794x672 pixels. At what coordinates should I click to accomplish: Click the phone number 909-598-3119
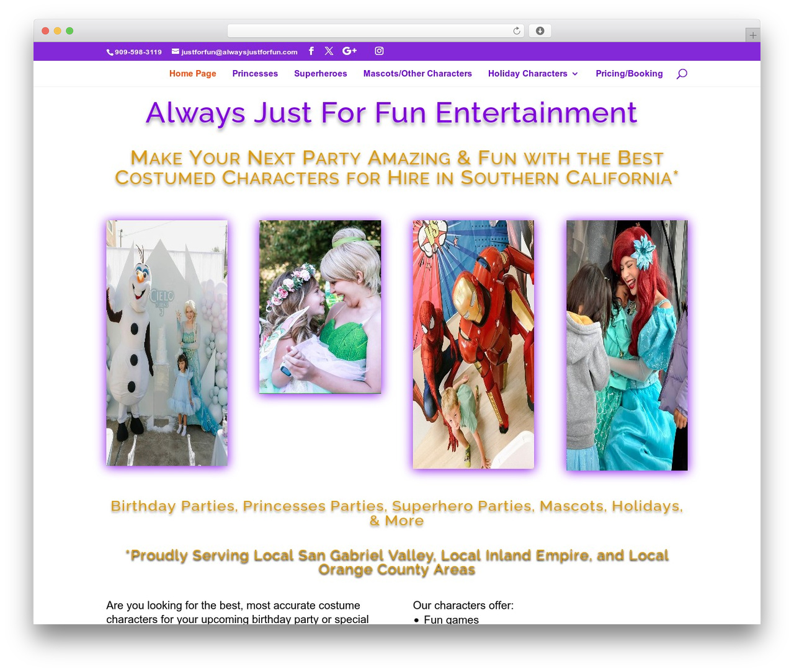138,52
